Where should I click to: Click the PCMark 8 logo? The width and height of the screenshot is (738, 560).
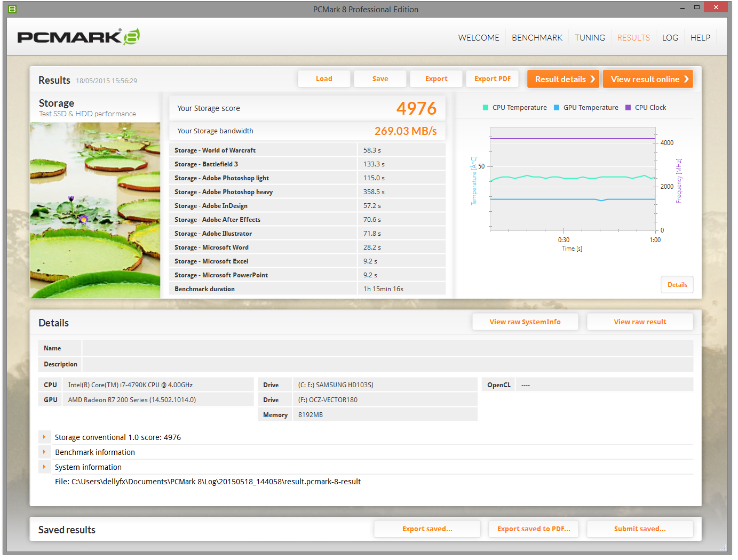[x=78, y=37]
